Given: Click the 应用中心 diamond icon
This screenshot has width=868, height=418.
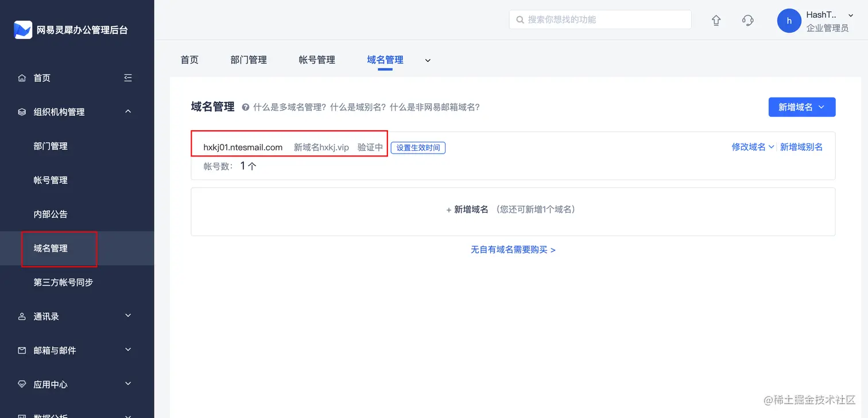Looking at the screenshot, I should coord(22,384).
